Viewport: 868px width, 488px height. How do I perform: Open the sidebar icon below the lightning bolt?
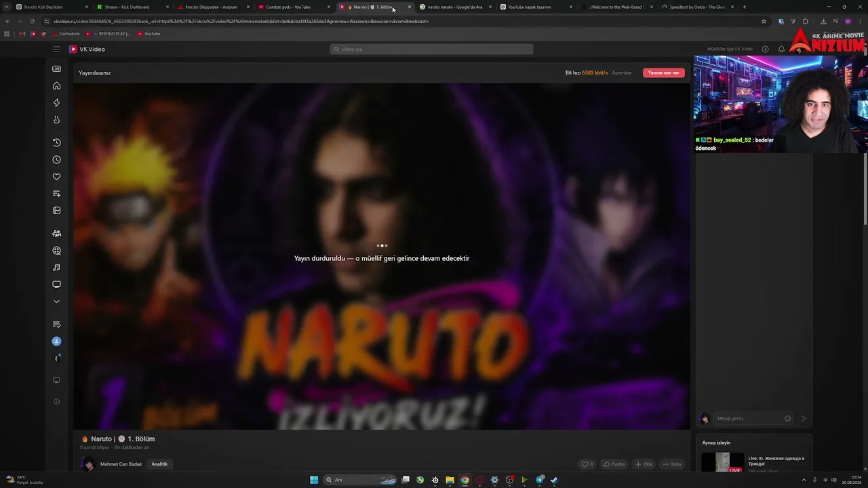57,120
